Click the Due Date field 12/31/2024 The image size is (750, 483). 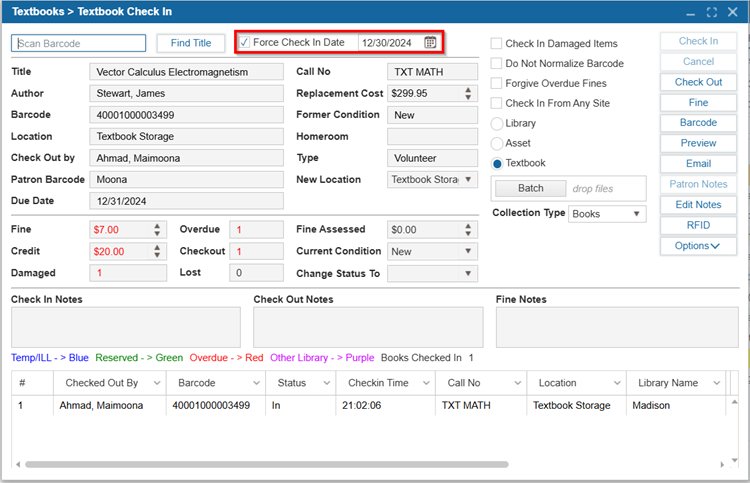(x=187, y=201)
